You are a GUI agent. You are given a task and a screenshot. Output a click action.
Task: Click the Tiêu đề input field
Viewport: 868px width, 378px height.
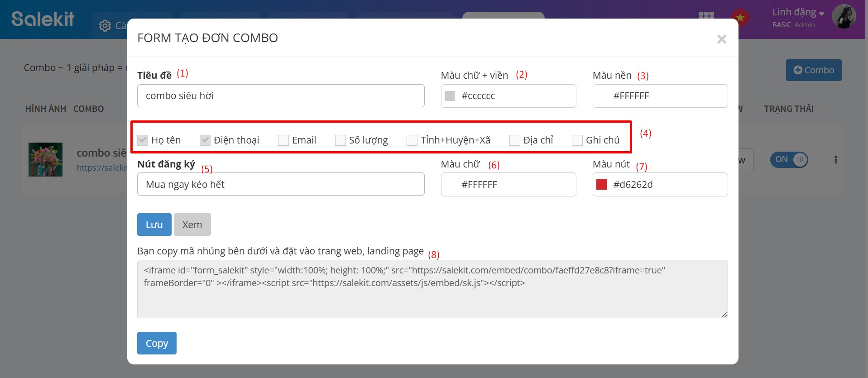point(281,96)
